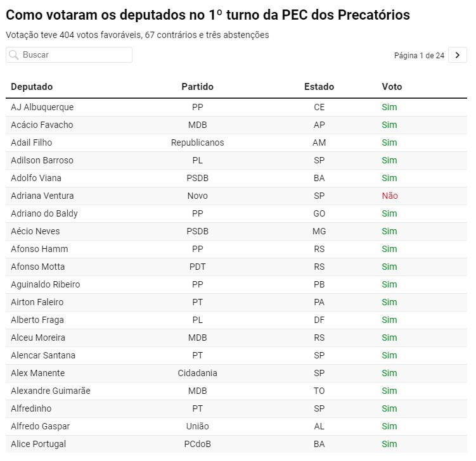Focus the Buscar search field
The image size is (476, 461).
tap(69, 55)
